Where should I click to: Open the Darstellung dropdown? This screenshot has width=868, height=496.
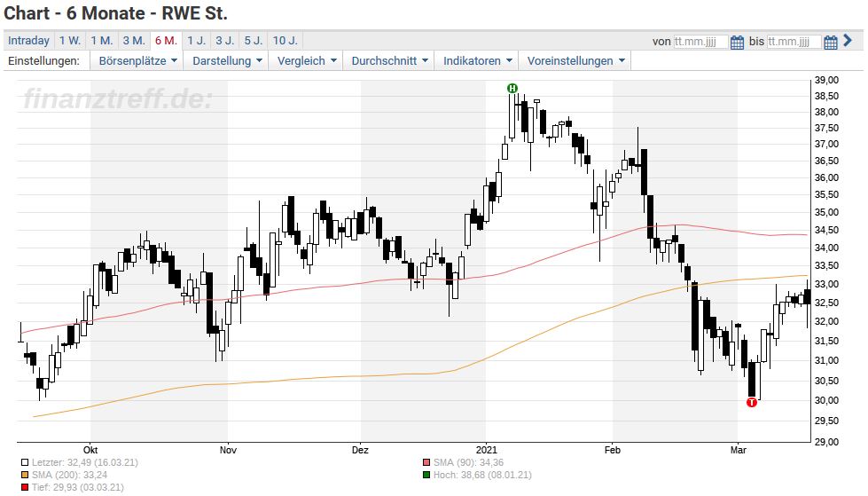pos(226,61)
